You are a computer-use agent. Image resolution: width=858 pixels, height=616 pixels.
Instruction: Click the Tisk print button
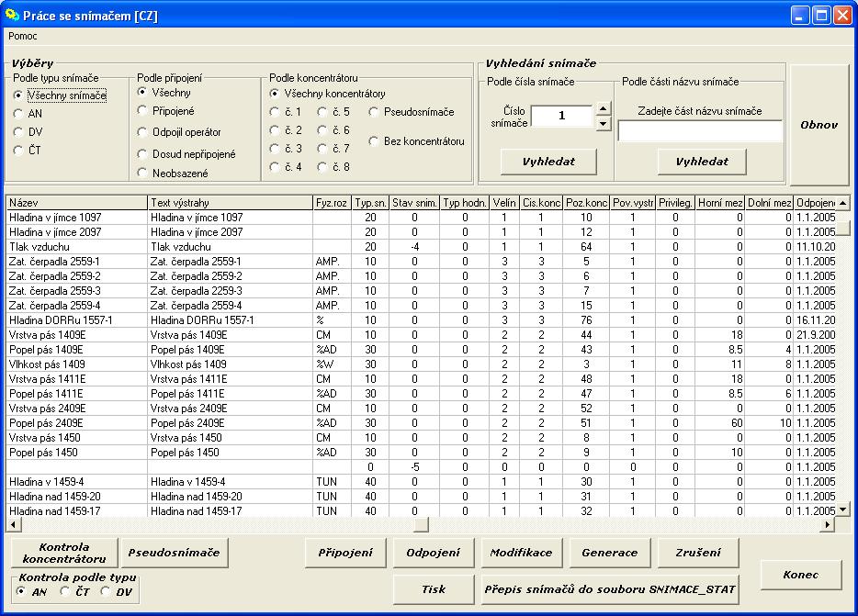pos(434,589)
